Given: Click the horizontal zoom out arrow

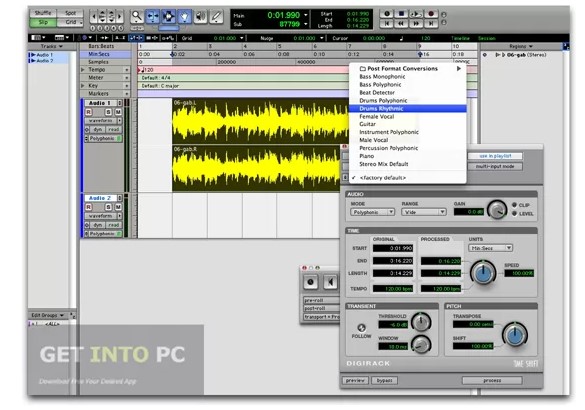Looking at the screenshot, I should click(94, 17).
